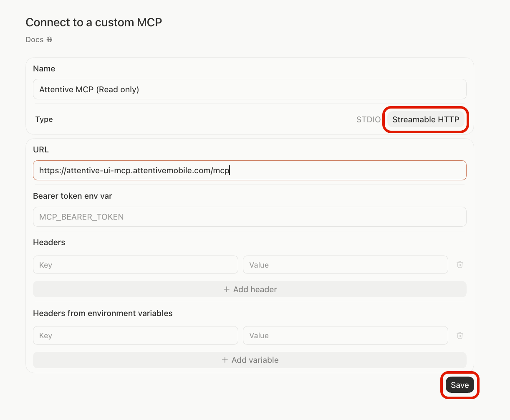Viewport: 510px width, 420px height.
Task: Click the Headers Value input
Action: coord(346,265)
